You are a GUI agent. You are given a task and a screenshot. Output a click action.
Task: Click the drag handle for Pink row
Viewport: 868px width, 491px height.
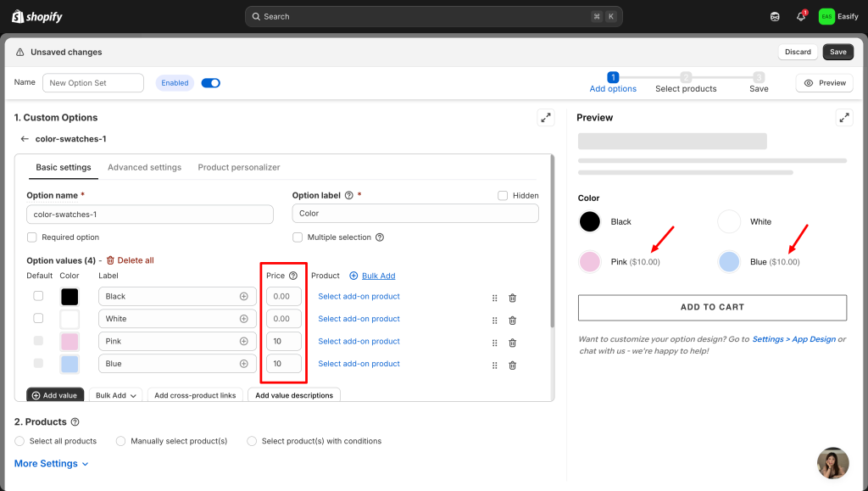click(495, 343)
